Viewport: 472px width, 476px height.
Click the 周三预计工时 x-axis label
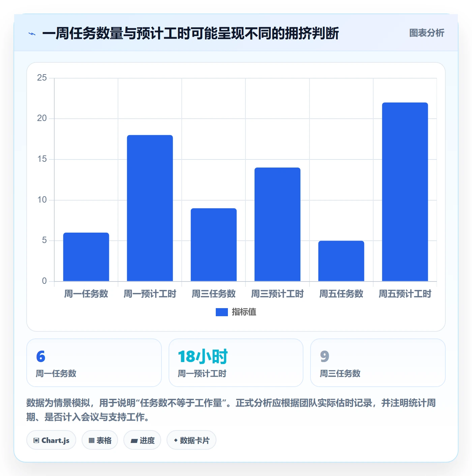point(277,294)
